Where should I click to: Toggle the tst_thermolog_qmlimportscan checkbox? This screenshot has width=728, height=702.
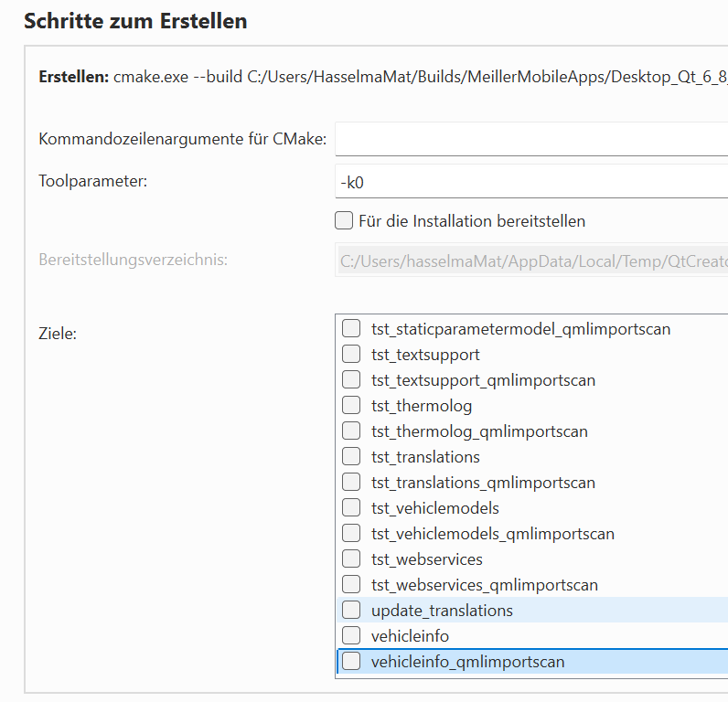(351, 431)
